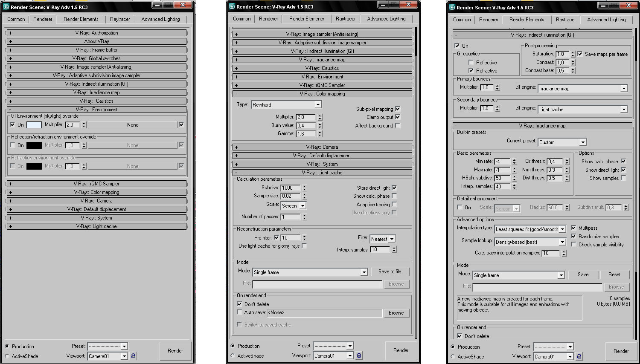Open Light cache Scale dropdown showing Screen
Viewport: 640px width, 364px height.
click(293, 206)
